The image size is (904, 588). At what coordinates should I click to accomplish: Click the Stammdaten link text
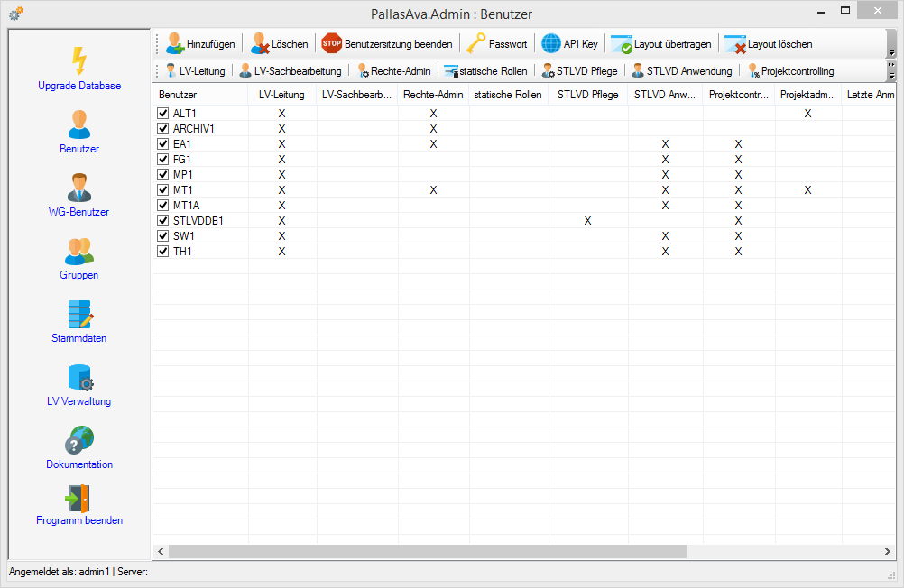point(79,338)
